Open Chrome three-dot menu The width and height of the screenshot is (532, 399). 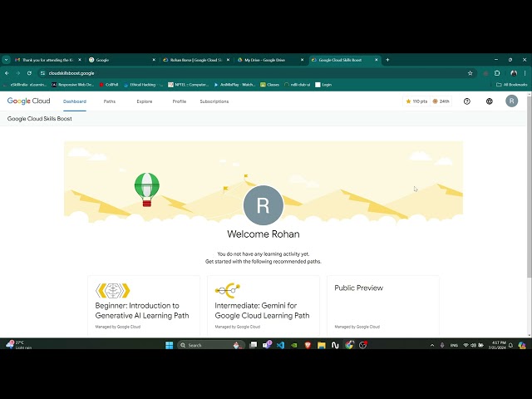coord(525,73)
